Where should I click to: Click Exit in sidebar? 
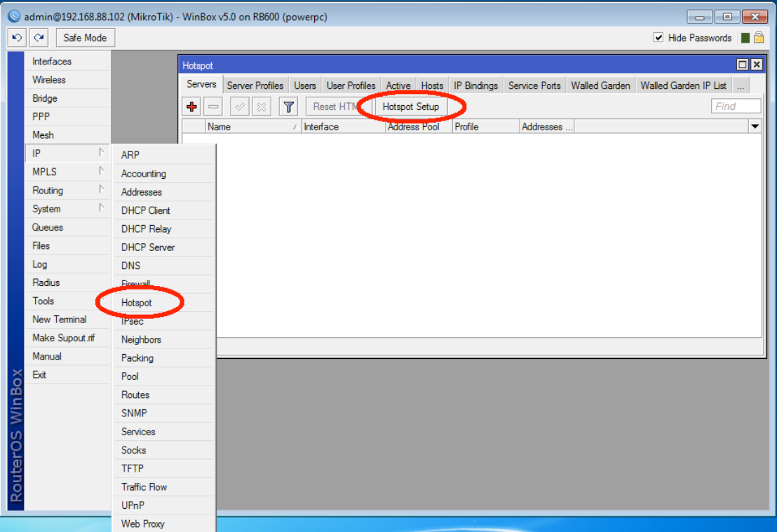tap(67, 374)
